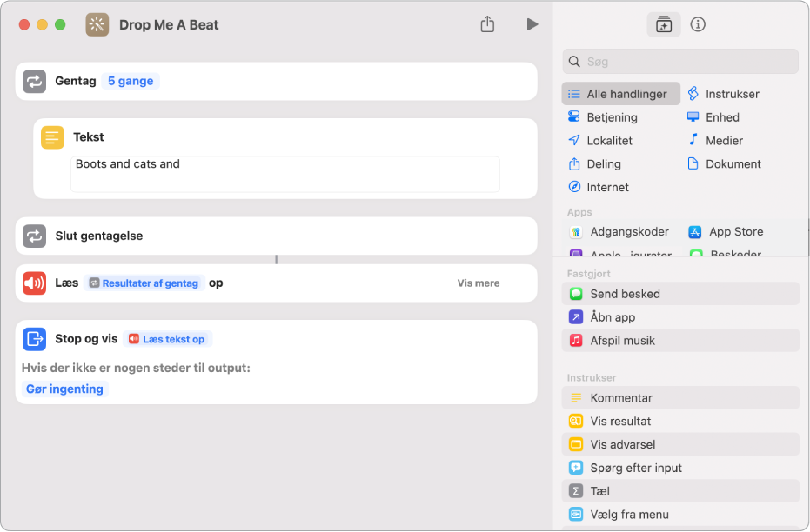Open the Deling category
This screenshot has height=532, width=810.
coord(594,164)
